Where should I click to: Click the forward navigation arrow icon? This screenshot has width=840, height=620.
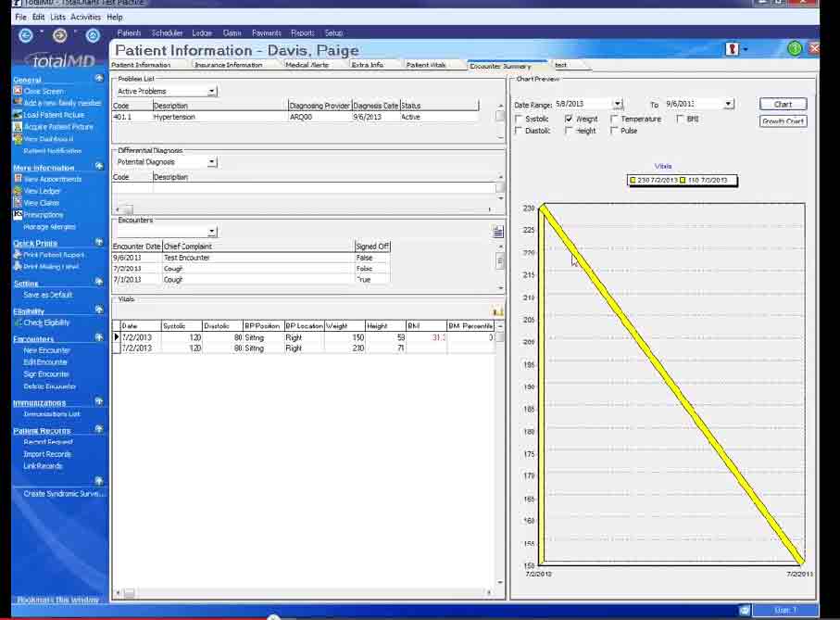click(x=59, y=36)
